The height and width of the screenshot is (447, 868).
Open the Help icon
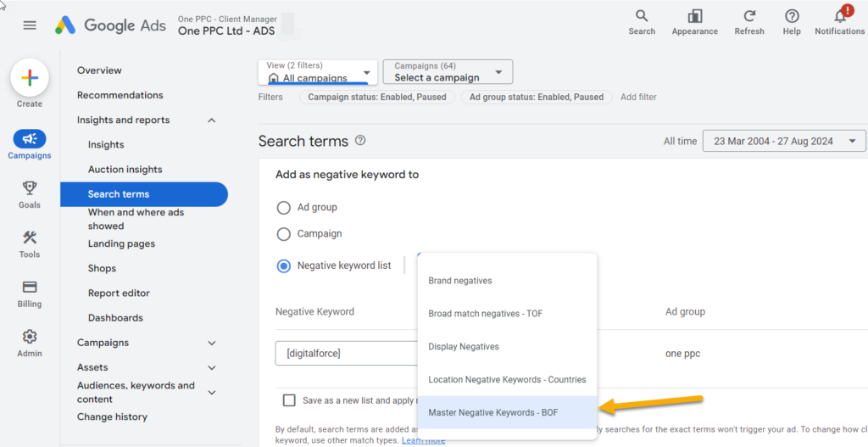(x=792, y=17)
